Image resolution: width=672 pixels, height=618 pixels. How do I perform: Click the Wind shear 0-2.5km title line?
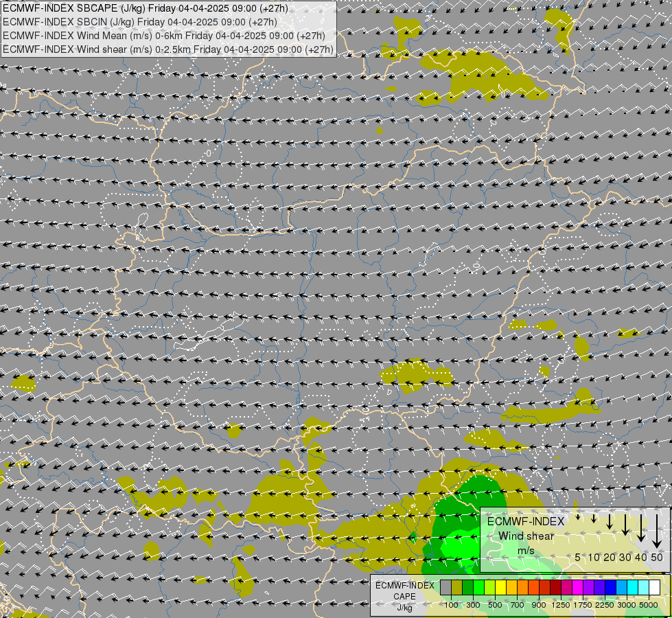[168, 49]
